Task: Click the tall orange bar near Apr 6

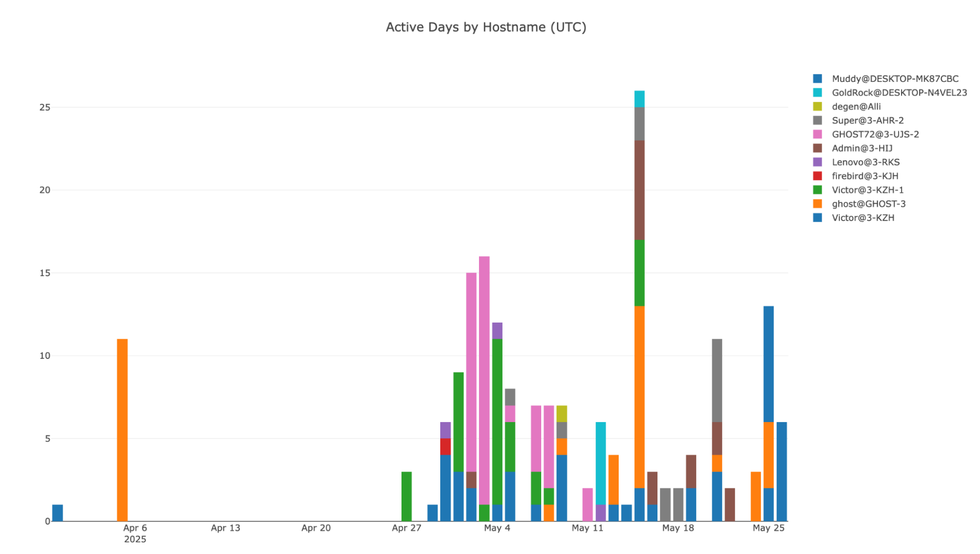Action: click(122, 429)
